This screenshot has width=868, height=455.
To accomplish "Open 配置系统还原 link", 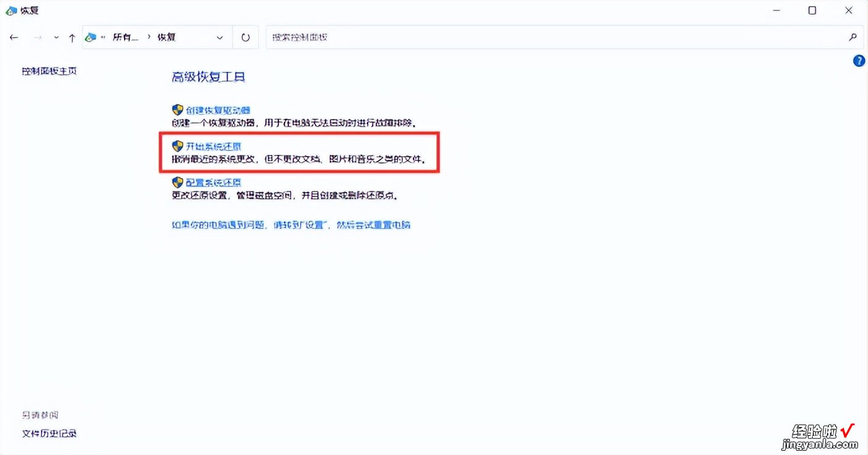I will tap(213, 182).
